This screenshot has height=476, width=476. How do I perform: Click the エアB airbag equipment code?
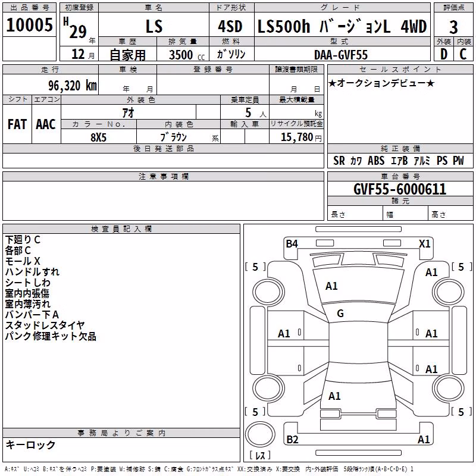click(x=399, y=160)
